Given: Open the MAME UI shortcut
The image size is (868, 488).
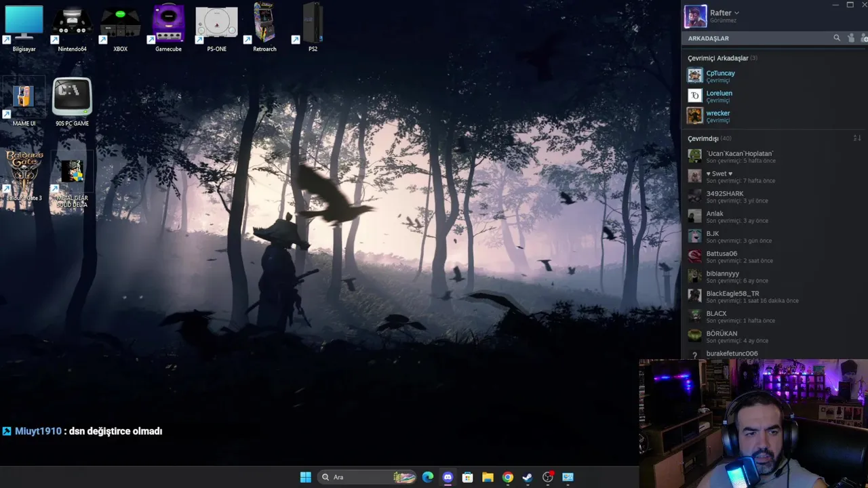Looking at the screenshot, I should pos(24,102).
